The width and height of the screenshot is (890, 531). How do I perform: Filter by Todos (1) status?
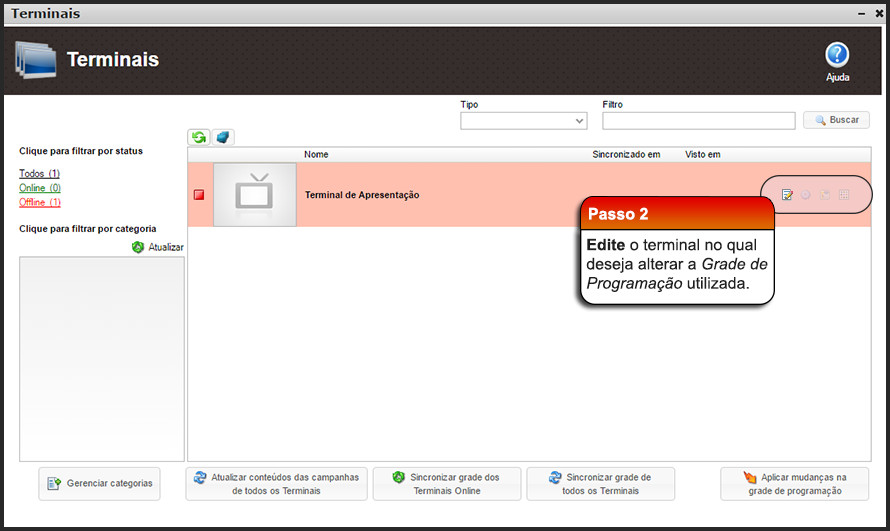pos(39,174)
